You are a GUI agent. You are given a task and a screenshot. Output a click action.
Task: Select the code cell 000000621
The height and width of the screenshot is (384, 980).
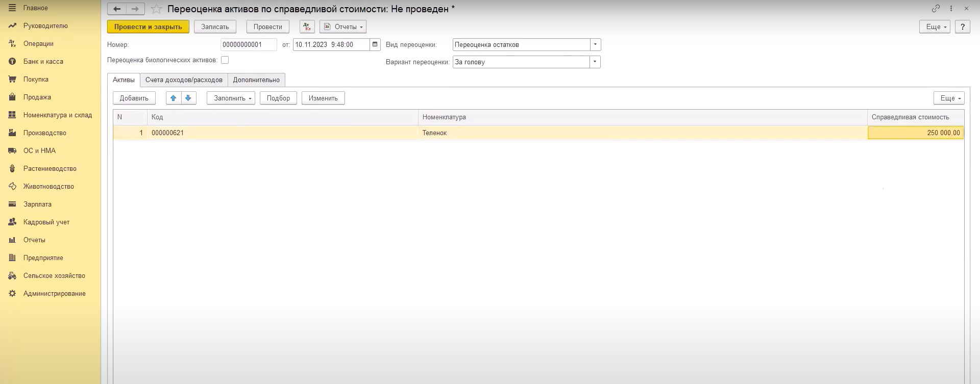[x=283, y=133]
